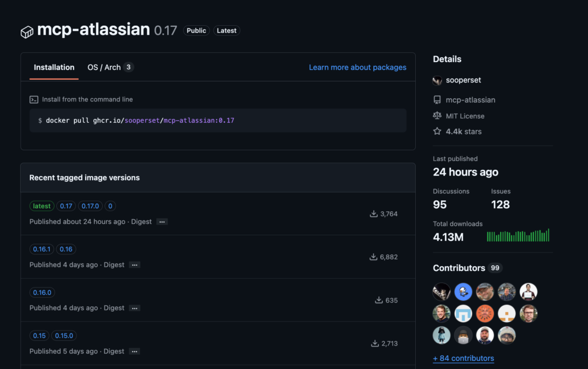
Task: Select the 0.17.0 version badge
Action: click(x=91, y=205)
